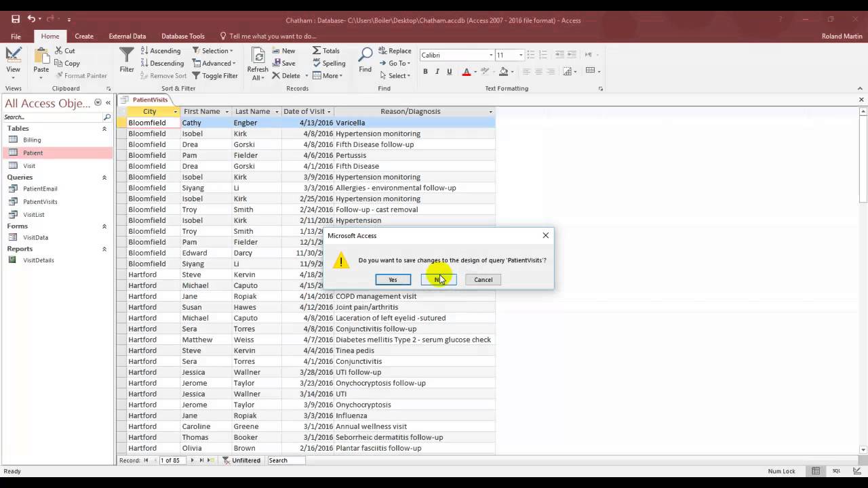The image size is (868, 488).
Task: Click the Save icon in quick access toolbar
Action: tap(15, 20)
